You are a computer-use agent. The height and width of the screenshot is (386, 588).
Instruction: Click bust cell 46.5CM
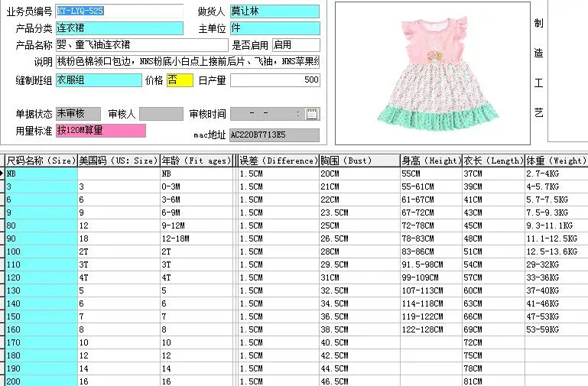coord(359,381)
